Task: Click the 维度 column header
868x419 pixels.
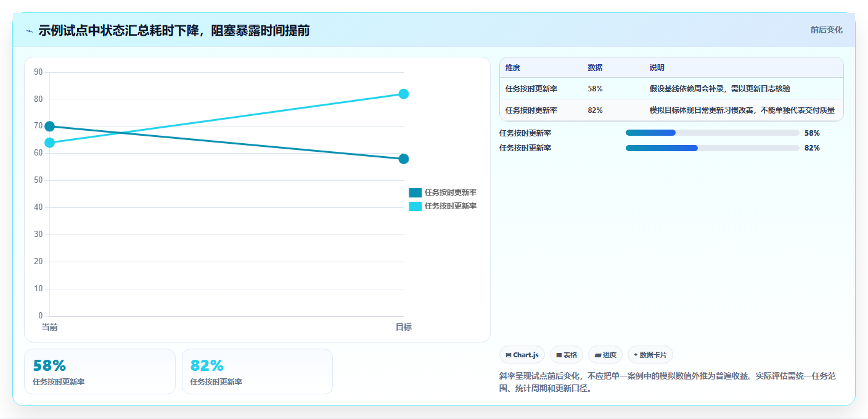Action: (513, 68)
